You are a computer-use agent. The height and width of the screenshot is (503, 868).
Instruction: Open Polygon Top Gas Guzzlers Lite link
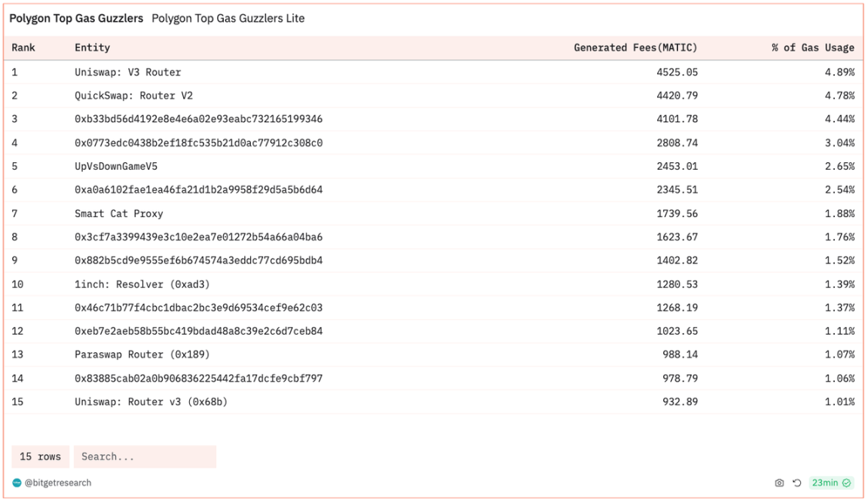(x=228, y=18)
